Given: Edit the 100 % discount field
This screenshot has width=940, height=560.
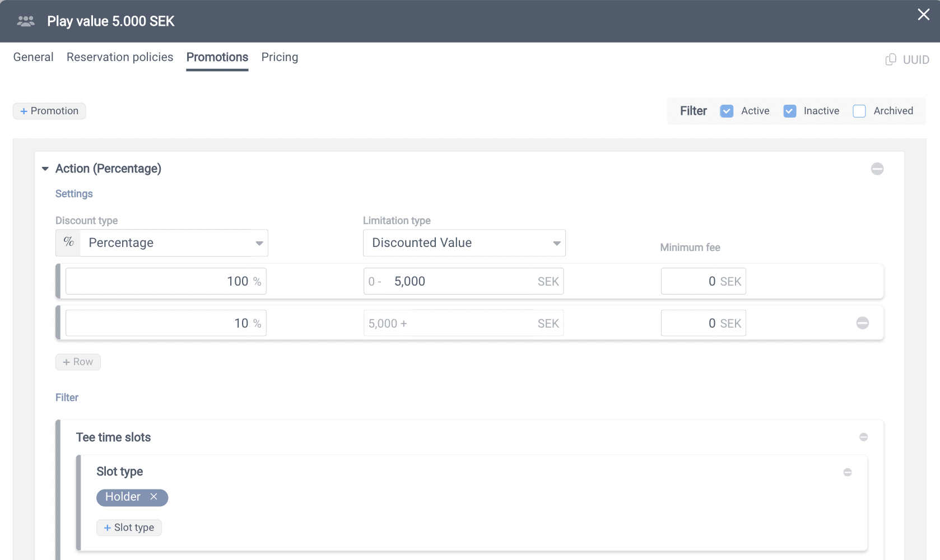Looking at the screenshot, I should [166, 281].
